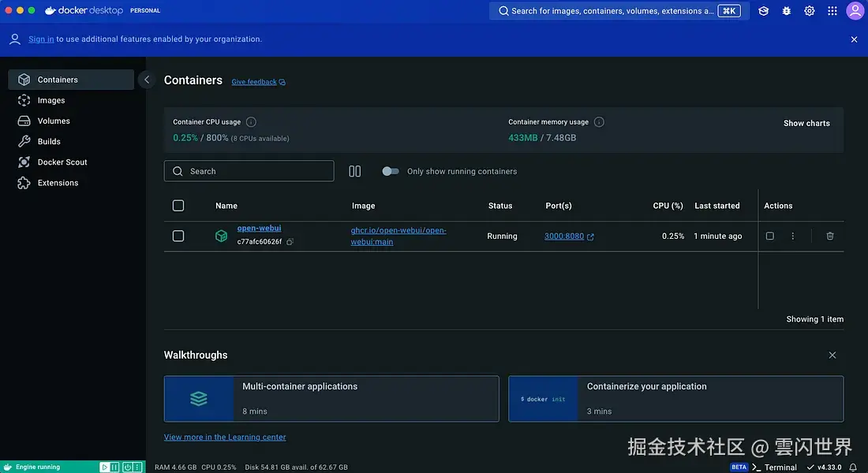Click the global search bar
This screenshot has height=473, width=868.
click(x=619, y=10)
